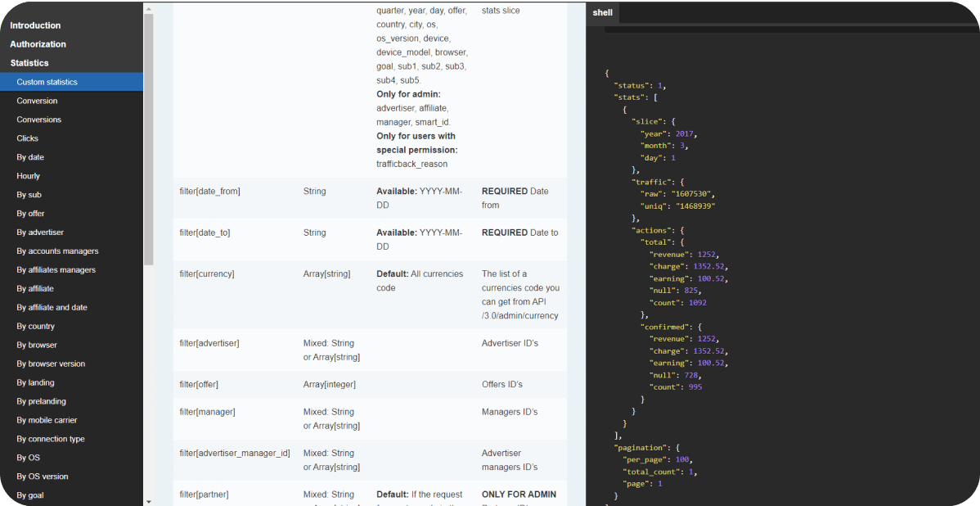Click the sidebar vertical scrollbar thumb
Viewport: 980px width, 506px height.
pyautogui.click(x=148, y=139)
